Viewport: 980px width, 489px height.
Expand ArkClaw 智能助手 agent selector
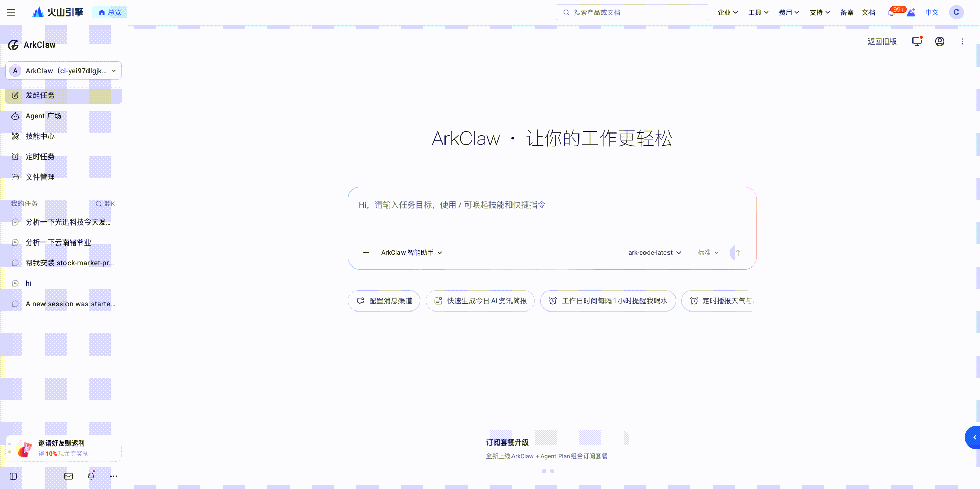(x=412, y=253)
